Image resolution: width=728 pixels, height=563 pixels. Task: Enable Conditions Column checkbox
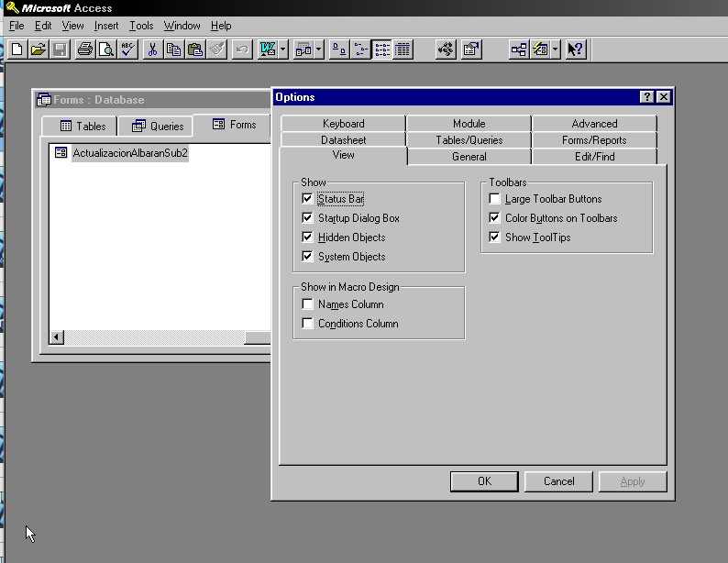[307, 323]
